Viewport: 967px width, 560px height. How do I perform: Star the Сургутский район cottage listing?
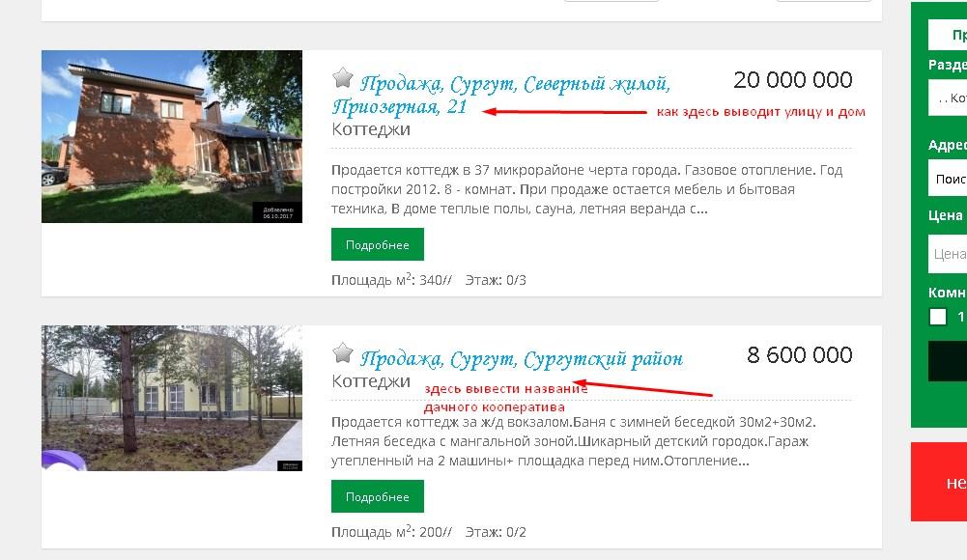[342, 353]
